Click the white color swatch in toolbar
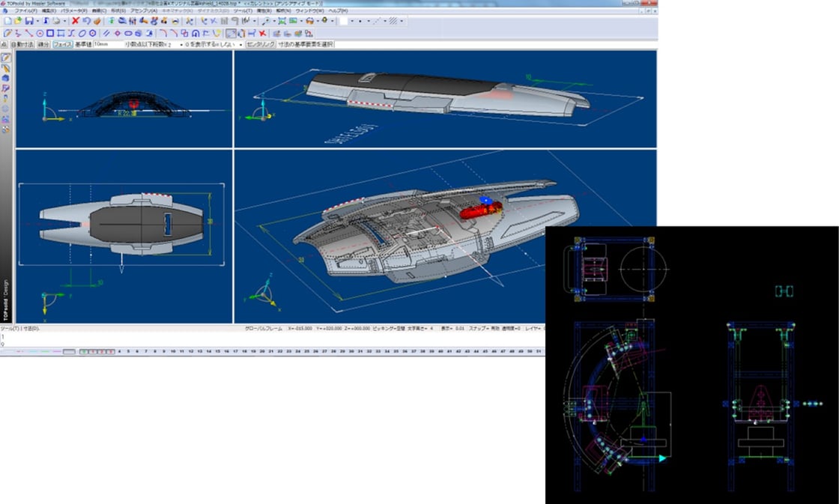This screenshot has height=504, width=839. pos(342,22)
